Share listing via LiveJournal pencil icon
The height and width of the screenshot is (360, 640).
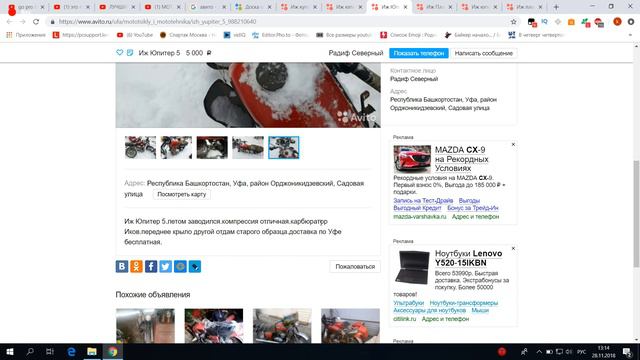tap(195, 267)
